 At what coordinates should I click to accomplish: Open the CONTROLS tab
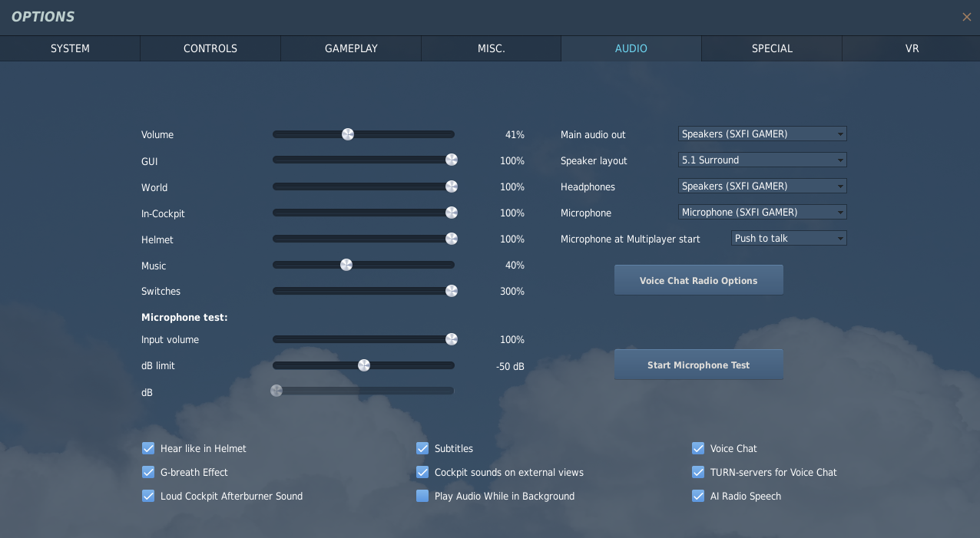[x=210, y=48]
